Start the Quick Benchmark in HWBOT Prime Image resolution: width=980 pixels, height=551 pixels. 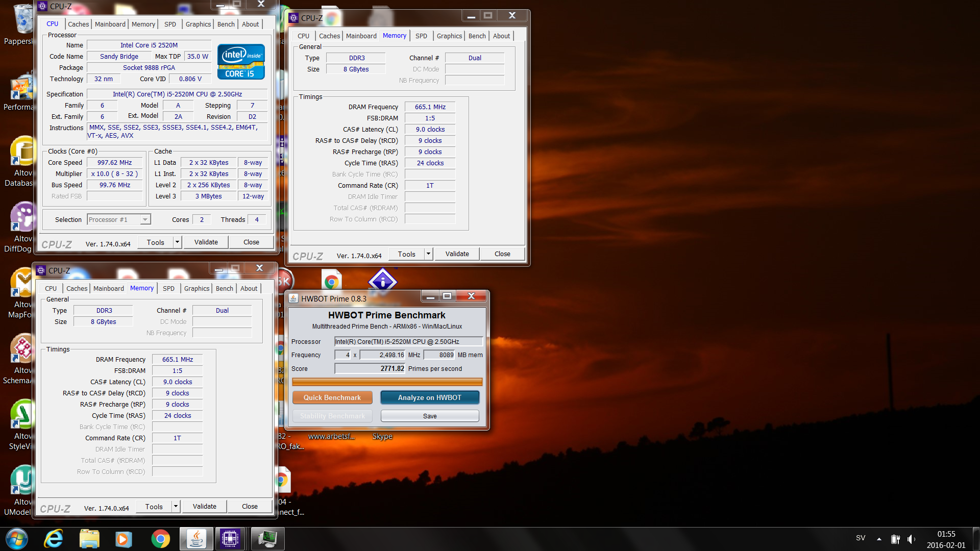332,397
